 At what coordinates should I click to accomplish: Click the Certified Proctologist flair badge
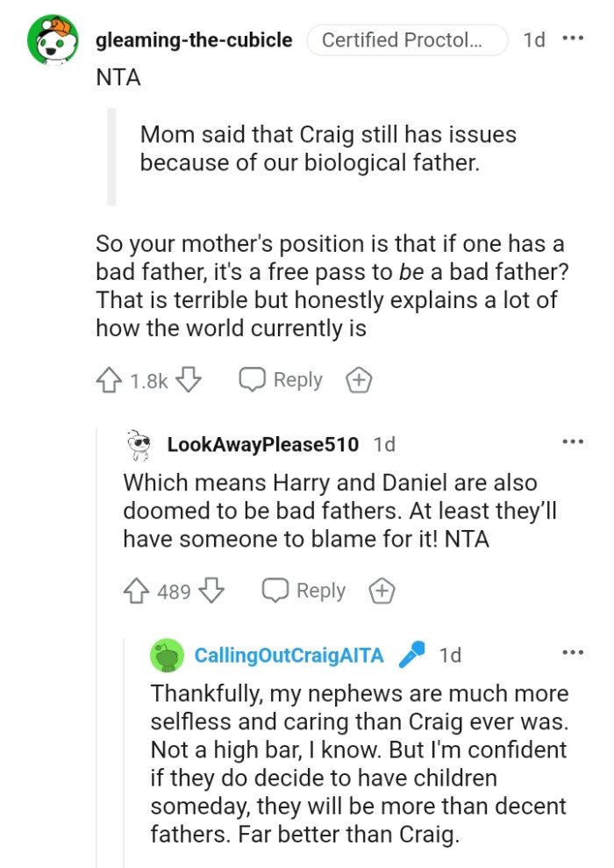tap(407, 39)
